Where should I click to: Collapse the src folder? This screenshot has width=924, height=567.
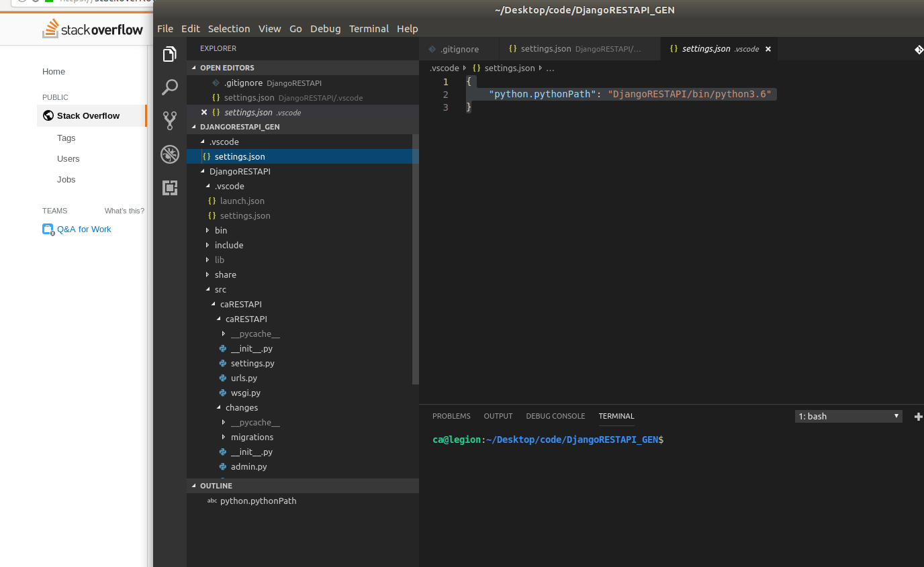click(x=220, y=289)
